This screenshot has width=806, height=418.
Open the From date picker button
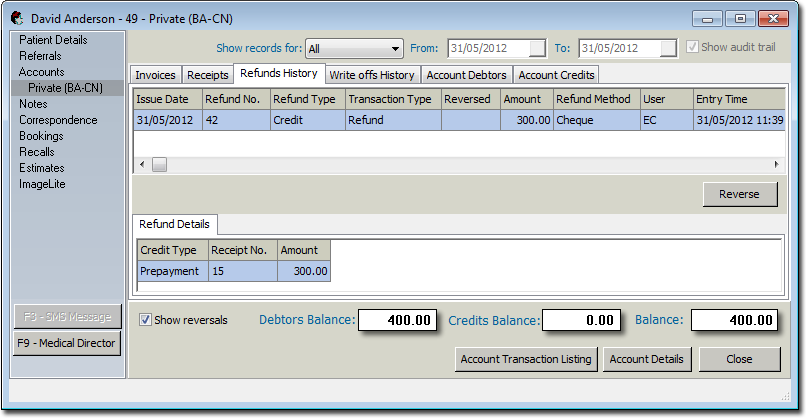pos(537,48)
